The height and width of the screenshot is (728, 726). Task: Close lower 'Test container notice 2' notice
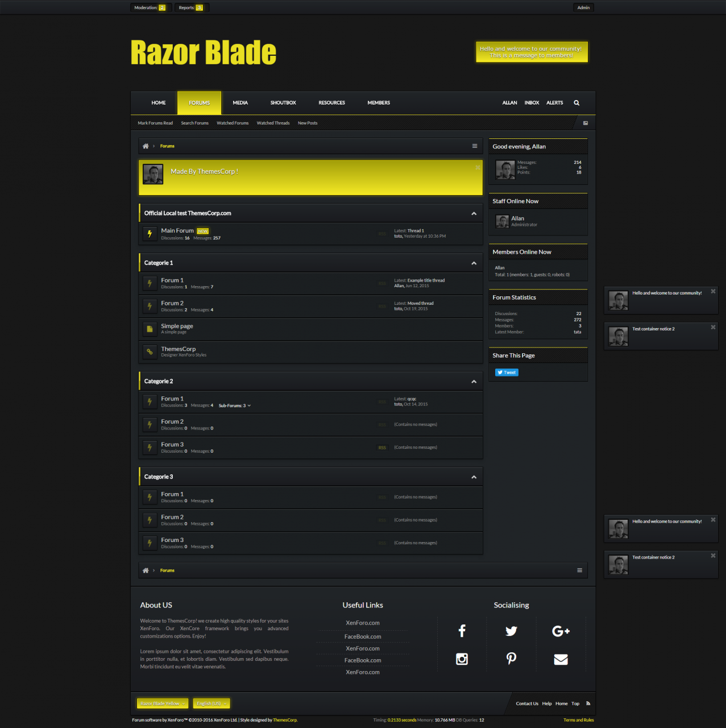tap(713, 555)
